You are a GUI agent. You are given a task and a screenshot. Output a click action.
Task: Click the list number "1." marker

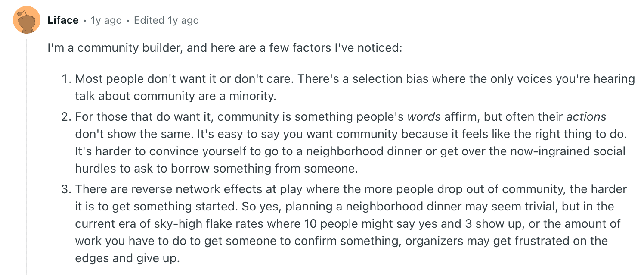point(66,79)
